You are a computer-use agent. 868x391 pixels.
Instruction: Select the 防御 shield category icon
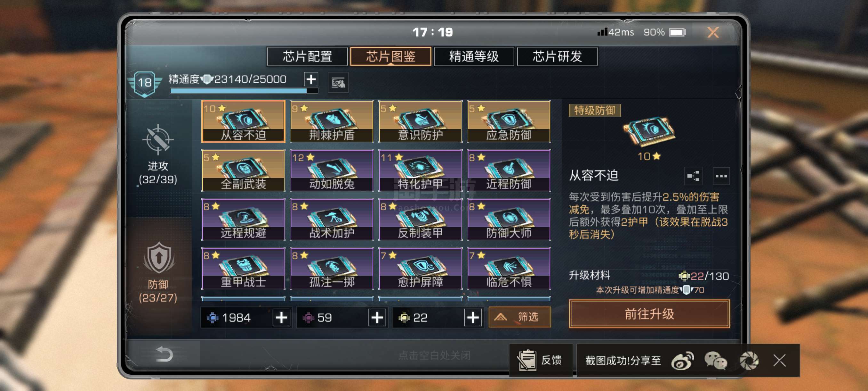point(159,258)
